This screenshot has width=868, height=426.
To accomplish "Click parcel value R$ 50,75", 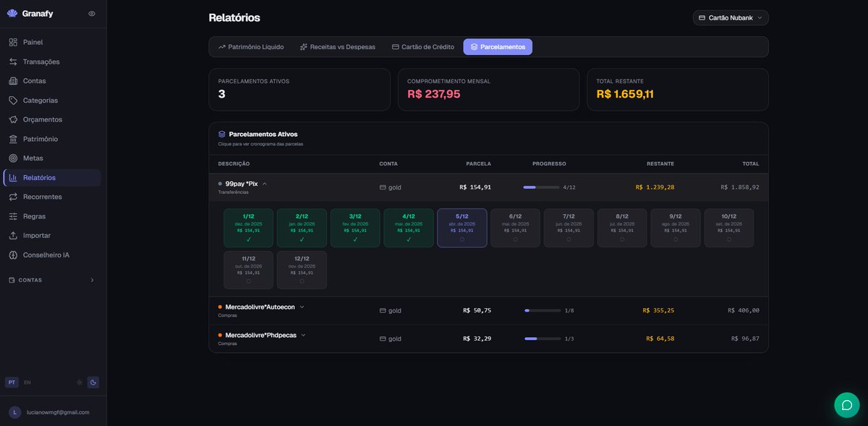I will click(477, 310).
